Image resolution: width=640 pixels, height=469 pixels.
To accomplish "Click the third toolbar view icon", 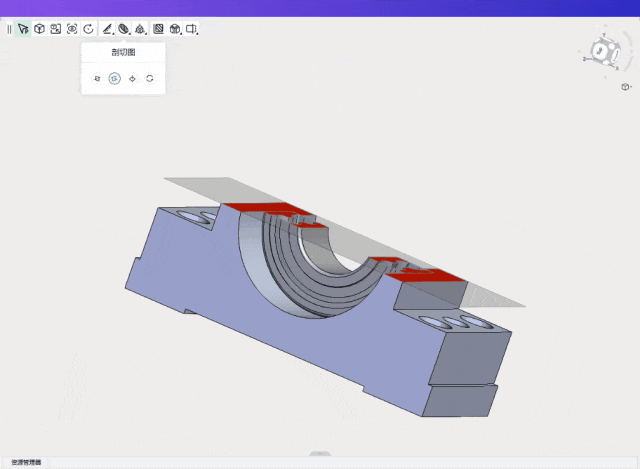I will click(56, 29).
